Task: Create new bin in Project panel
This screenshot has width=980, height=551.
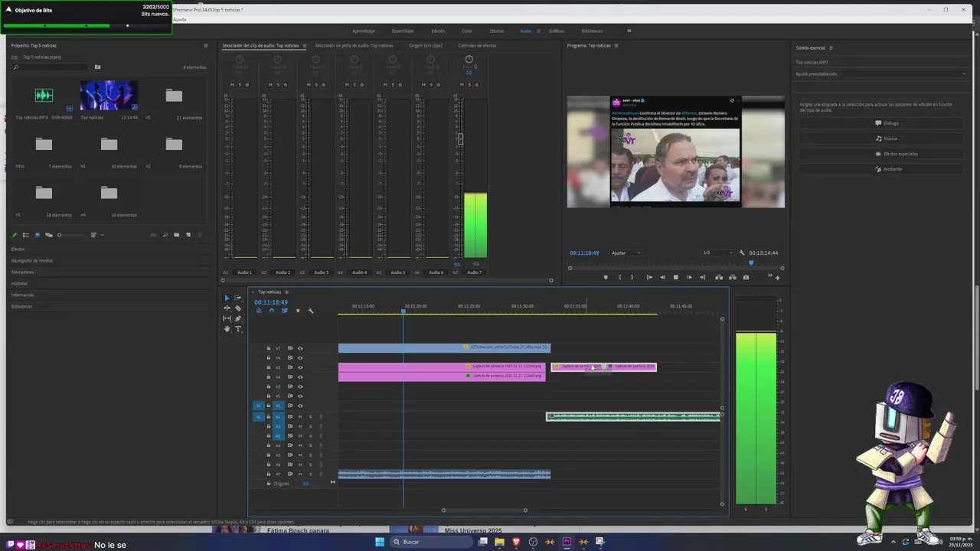Action: click(x=176, y=235)
